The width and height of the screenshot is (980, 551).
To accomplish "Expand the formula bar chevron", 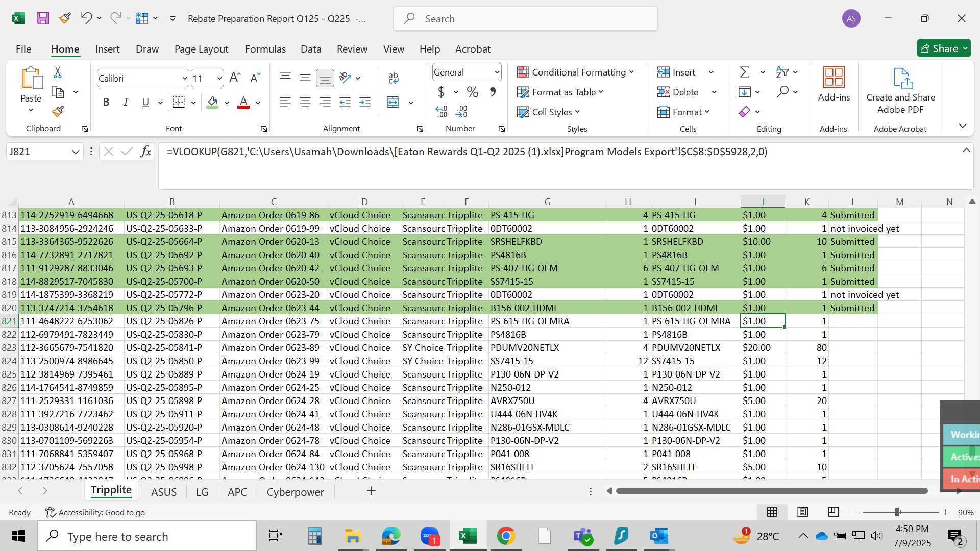I will click(x=966, y=151).
